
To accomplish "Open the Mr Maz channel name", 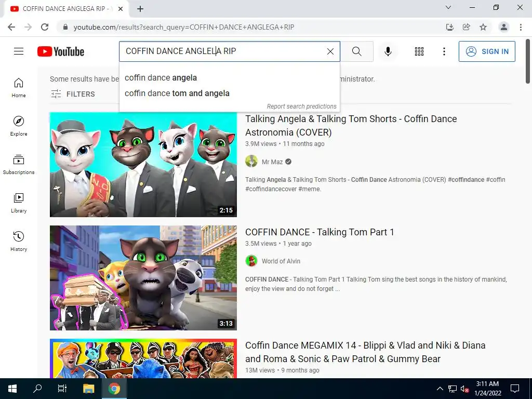I will pyautogui.click(x=272, y=162).
